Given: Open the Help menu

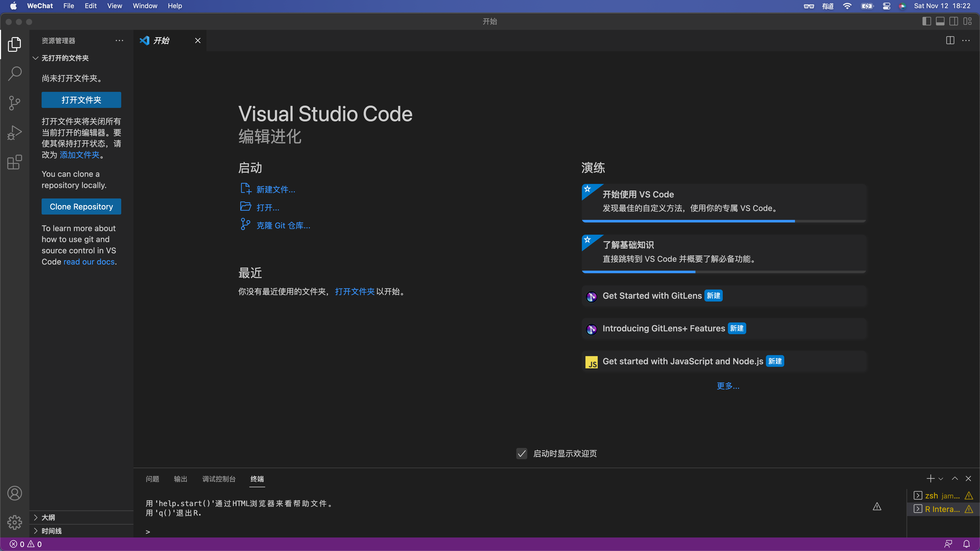Looking at the screenshot, I should 175,6.
